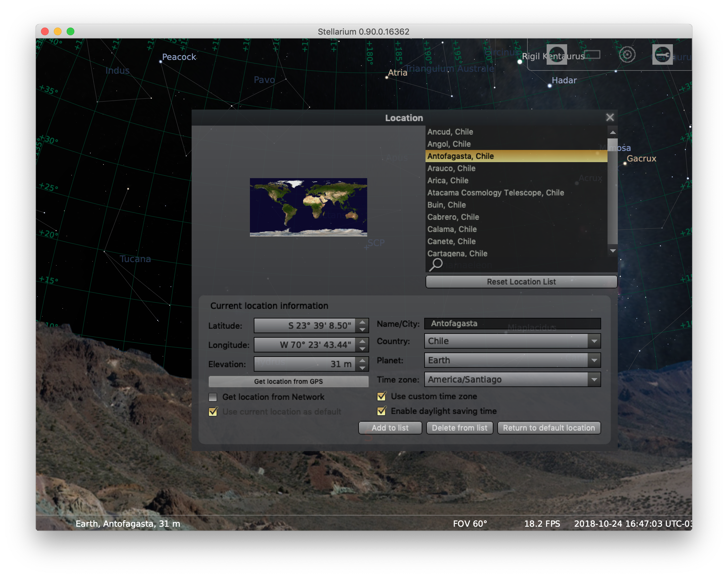Image resolution: width=728 pixels, height=578 pixels.
Task: Close the Location dialog with the X
Action: pos(609,118)
